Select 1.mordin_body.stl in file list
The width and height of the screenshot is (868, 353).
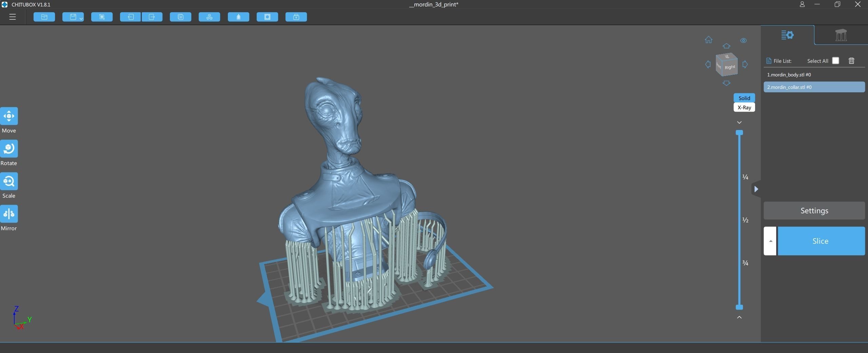(x=814, y=75)
